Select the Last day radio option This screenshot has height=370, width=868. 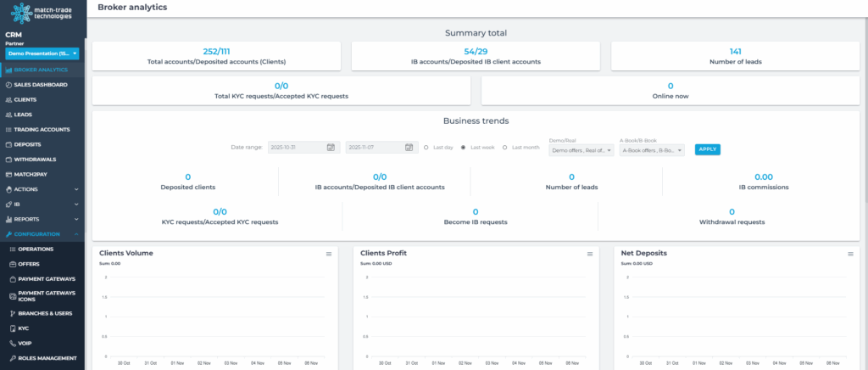tap(426, 148)
